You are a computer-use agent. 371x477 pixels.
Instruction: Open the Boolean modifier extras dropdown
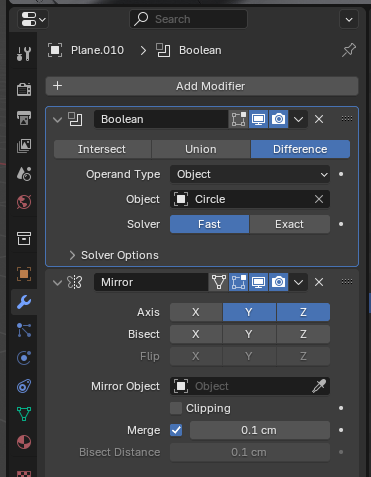coord(298,119)
